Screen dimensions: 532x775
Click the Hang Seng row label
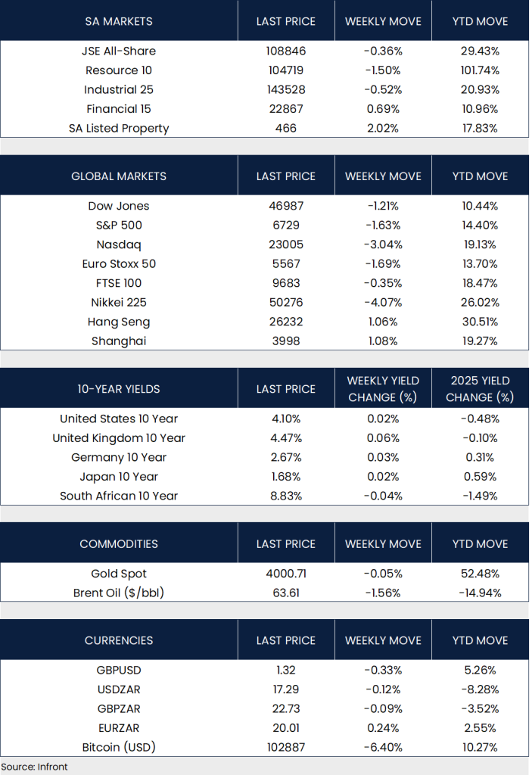tap(119, 322)
